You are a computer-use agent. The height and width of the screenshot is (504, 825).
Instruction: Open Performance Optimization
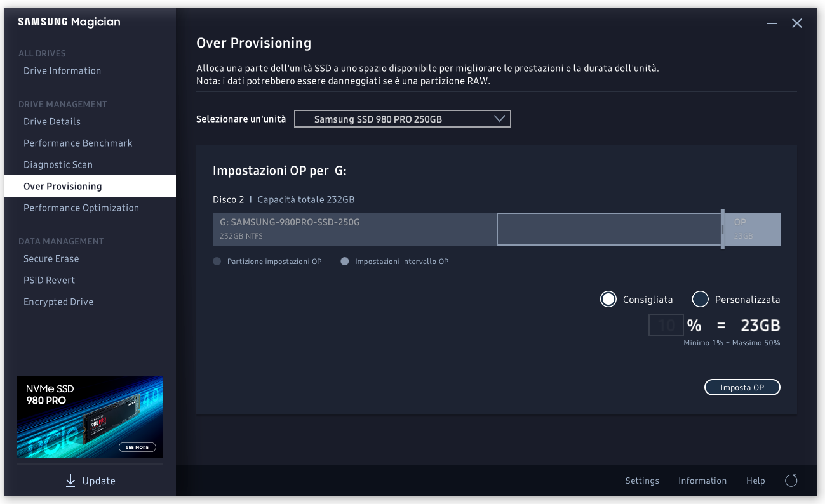[81, 208]
